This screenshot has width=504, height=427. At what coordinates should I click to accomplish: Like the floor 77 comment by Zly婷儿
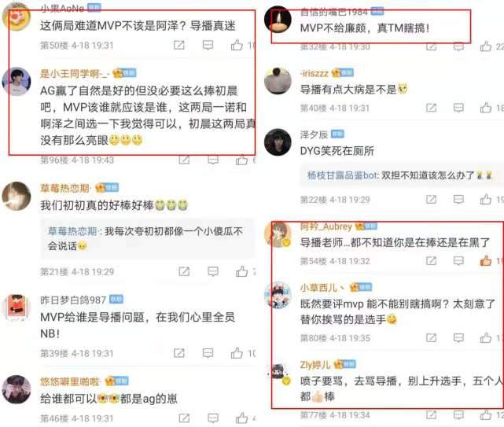486,414
